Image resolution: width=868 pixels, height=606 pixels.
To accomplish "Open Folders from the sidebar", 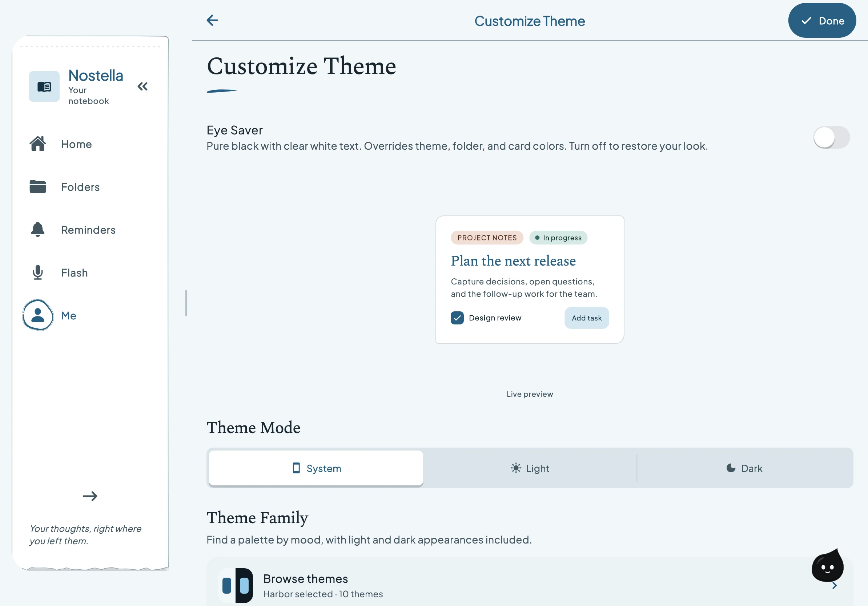I will 90,187.
